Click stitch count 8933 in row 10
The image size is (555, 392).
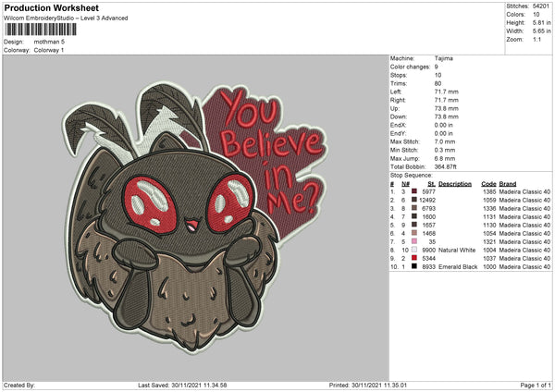[428, 266]
